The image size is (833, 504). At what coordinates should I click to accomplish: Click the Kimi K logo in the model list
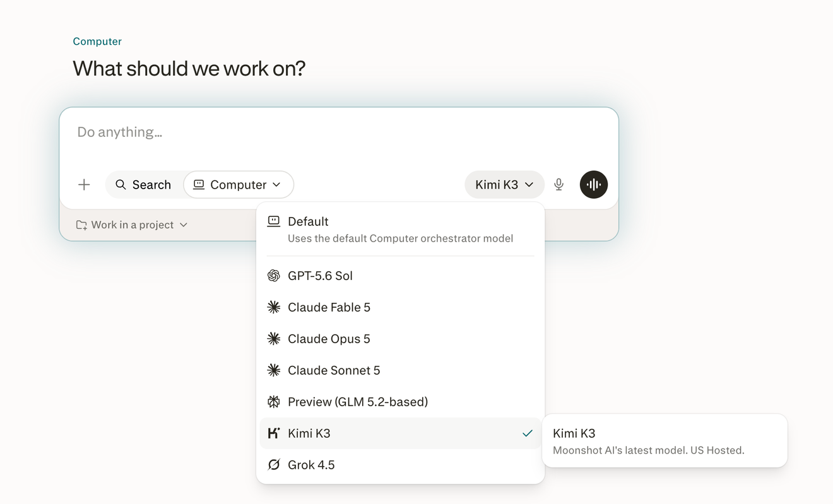pyautogui.click(x=273, y=433)
